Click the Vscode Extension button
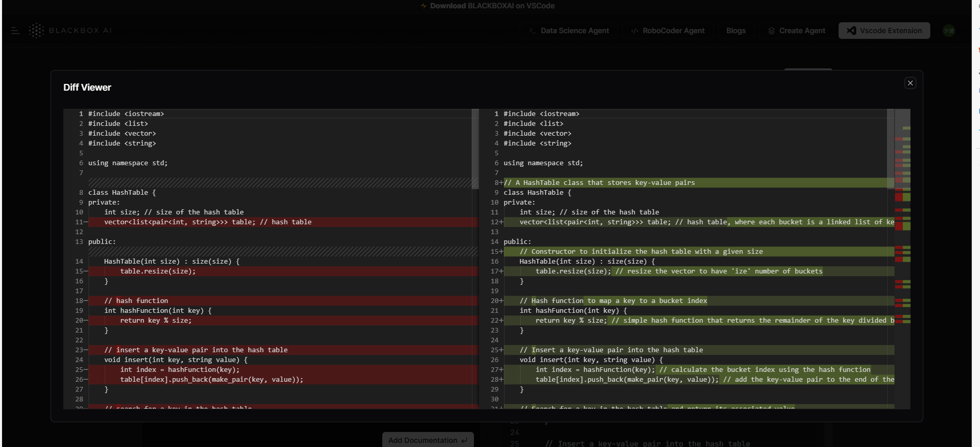This screenshot has width=980, height=447. (884, 31)
